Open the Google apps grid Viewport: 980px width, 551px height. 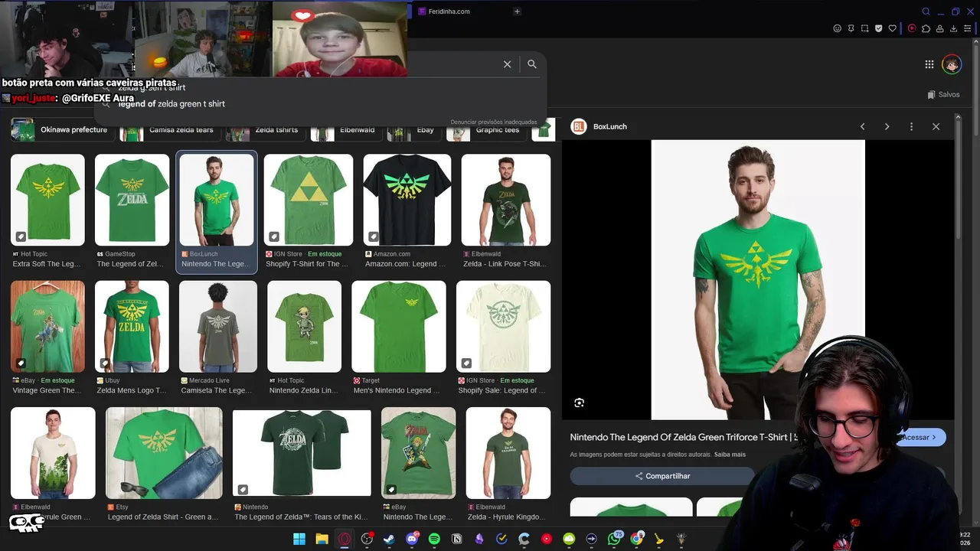point(929,64)
